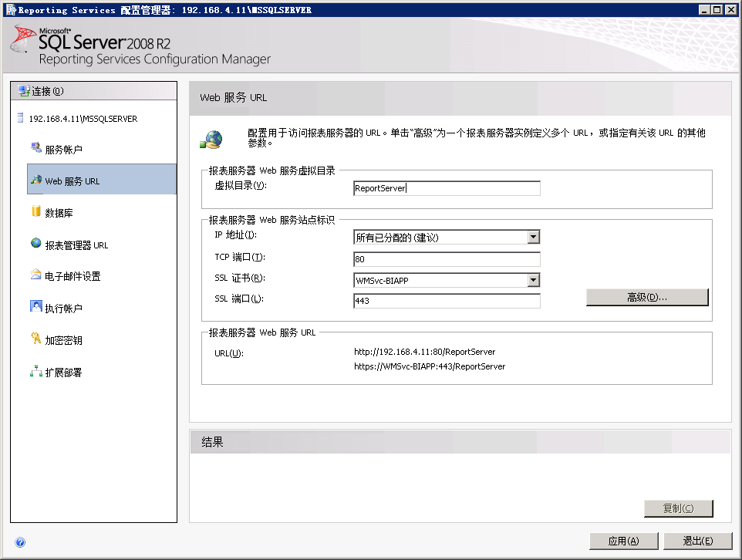The width and height of the screenshot is (742, 560).
Task: Click the title bar application icon
Action: (11, 9)
